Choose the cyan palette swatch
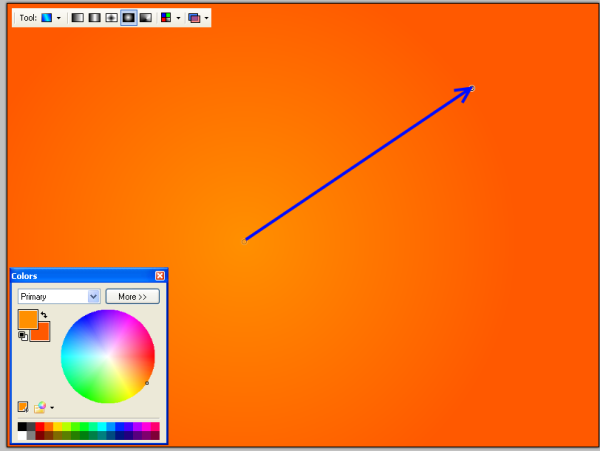This screenshot has width=600, height=451. pyautogui.click(x=102, y=427)
